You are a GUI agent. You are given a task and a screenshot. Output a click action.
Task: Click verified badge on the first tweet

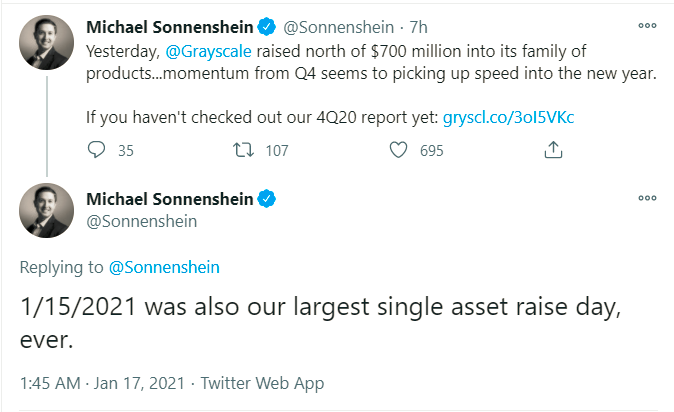point(268,25)
